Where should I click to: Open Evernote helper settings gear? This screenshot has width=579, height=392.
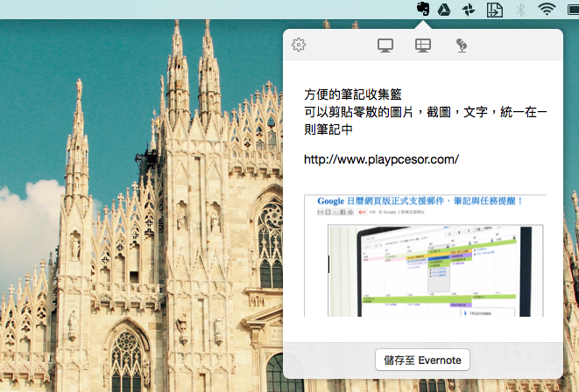click(299, 45)
